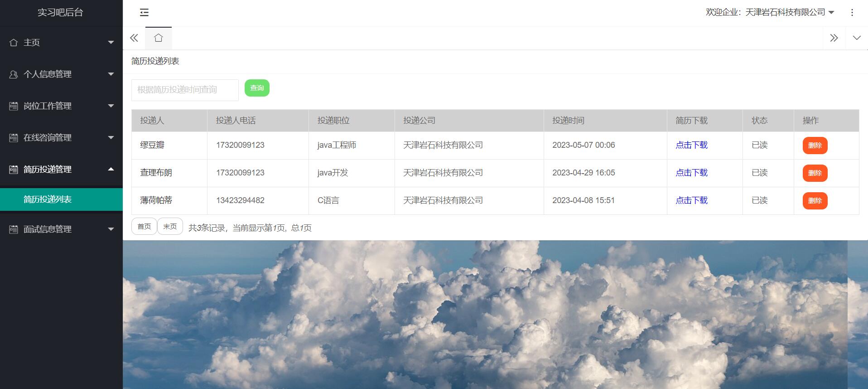Click the calendar icon beside 简历投递管理
868x389 pixels.
pos(14,170)
